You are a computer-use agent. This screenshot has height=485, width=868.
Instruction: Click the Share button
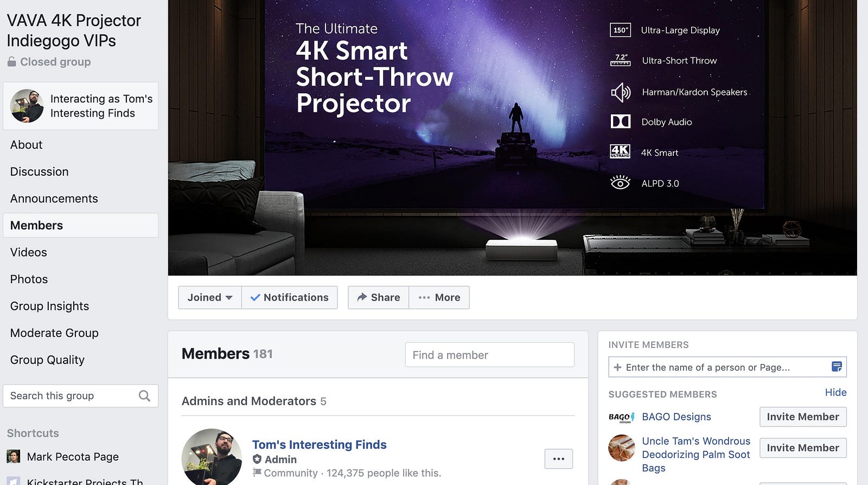pyautogui.click(x=378, y=297)
